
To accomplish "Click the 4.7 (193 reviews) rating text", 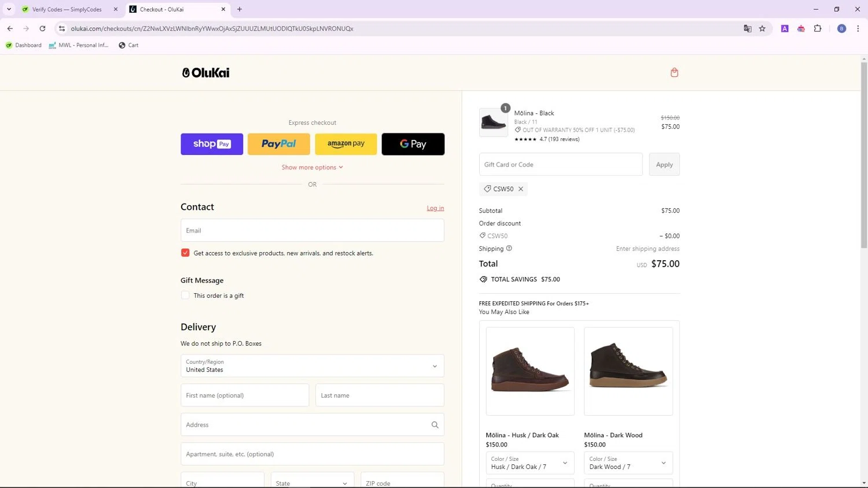I will click(560, 139).
